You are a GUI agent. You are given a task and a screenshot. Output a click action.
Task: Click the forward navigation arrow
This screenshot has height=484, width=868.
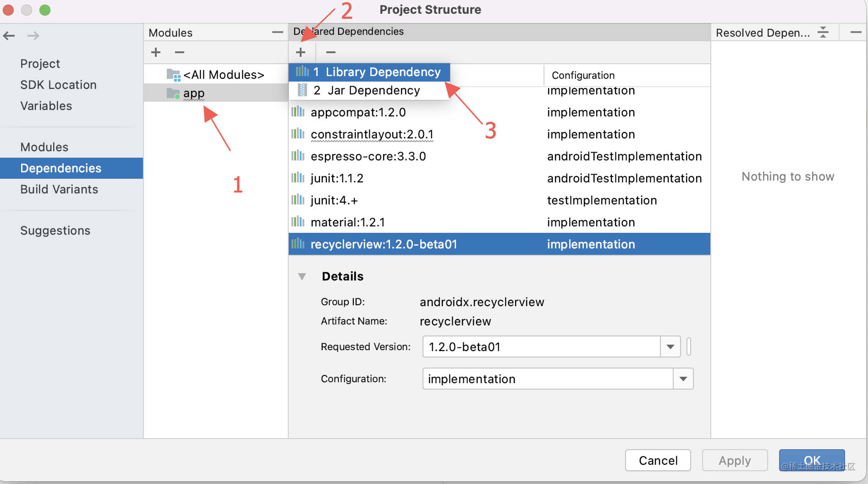click(33, 35)
